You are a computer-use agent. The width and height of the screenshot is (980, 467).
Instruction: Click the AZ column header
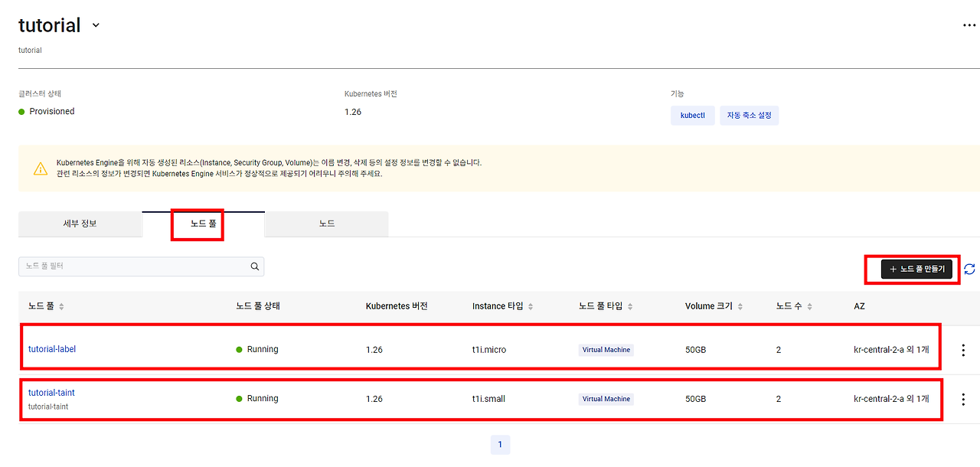(x=859, y=306)
